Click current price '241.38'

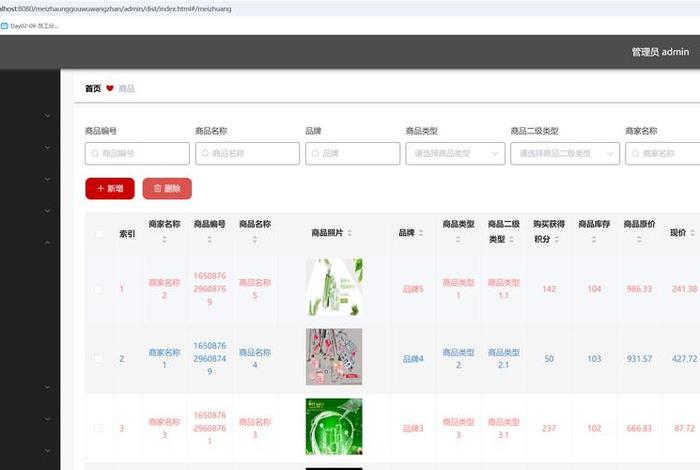tap(684, 289)
